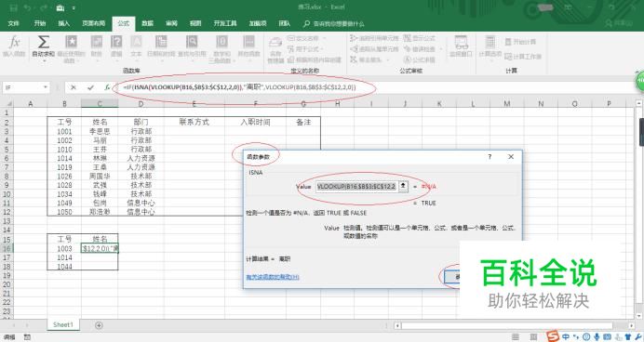Open the 查找与引用 lookup functions menu
This screenshot has width=644, height=342.
coord(192,46)
